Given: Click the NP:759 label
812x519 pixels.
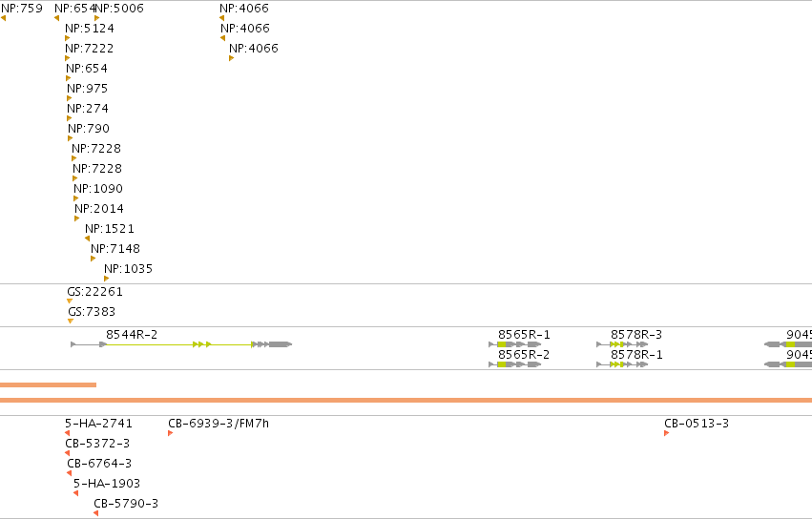Looking at the screenshot, I should (22, 9).
